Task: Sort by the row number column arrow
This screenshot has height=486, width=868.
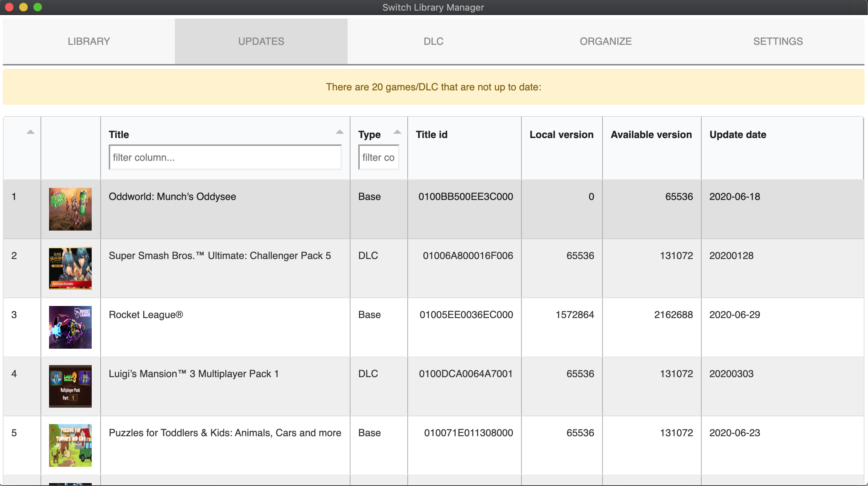Action: point(31,132)
